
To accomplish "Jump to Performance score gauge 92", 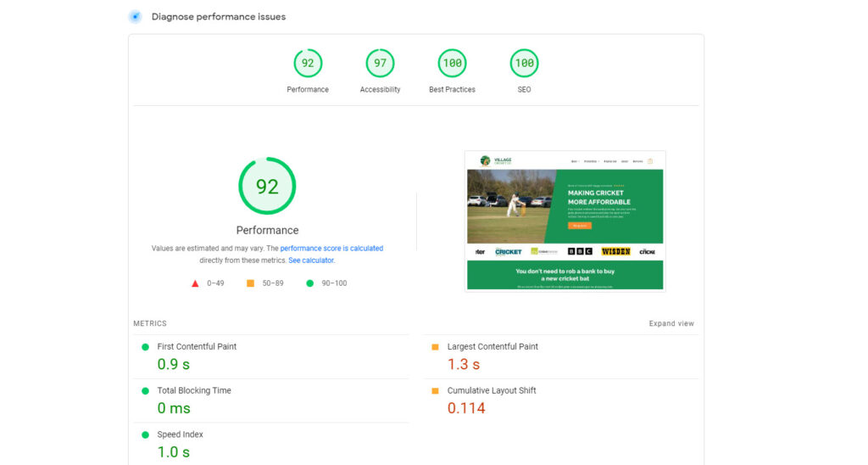I will tap(308, 63).
